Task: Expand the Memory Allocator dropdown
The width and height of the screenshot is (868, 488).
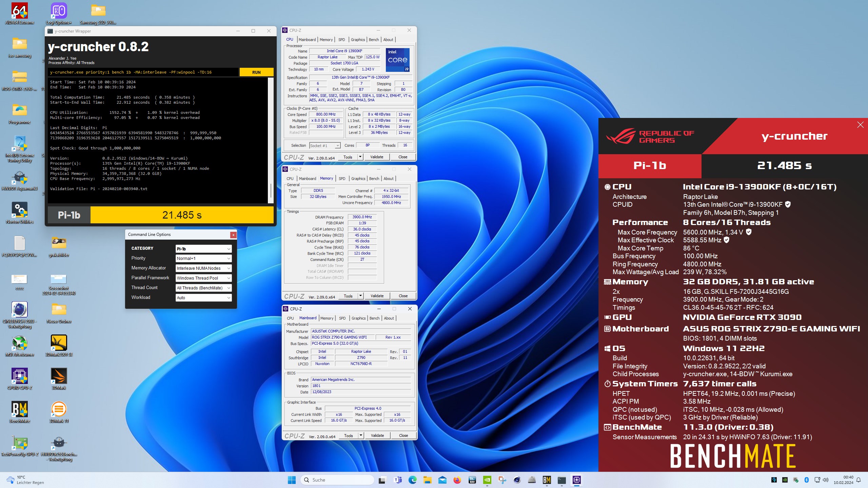Action: (x=203, y=268)
